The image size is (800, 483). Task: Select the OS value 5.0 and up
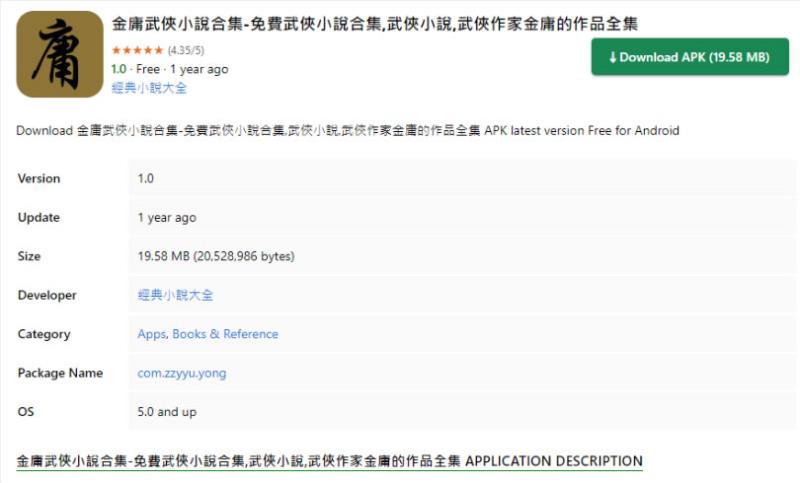[x=167, y=412]
